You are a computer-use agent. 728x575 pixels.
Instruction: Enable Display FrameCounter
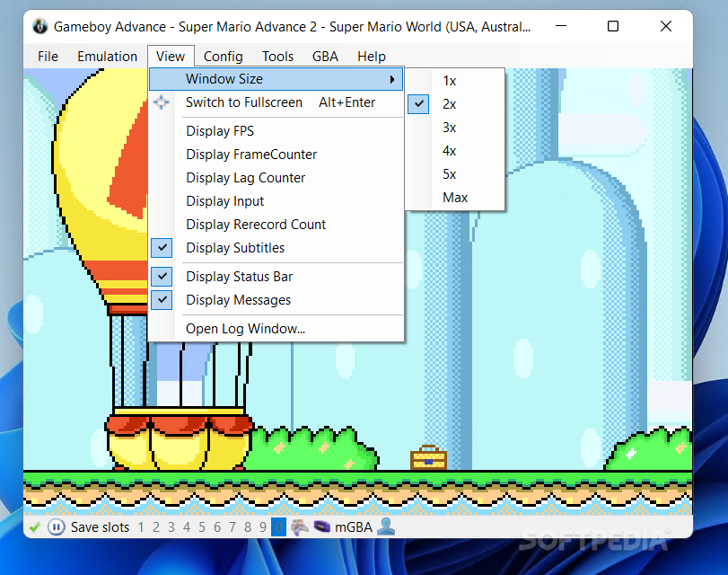[276, 155]
